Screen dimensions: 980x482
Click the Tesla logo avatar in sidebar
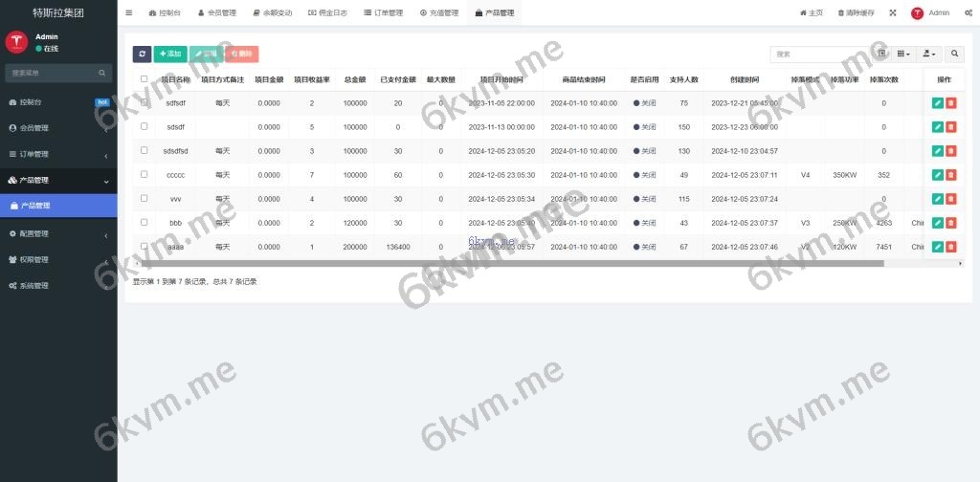pos(16,42)
